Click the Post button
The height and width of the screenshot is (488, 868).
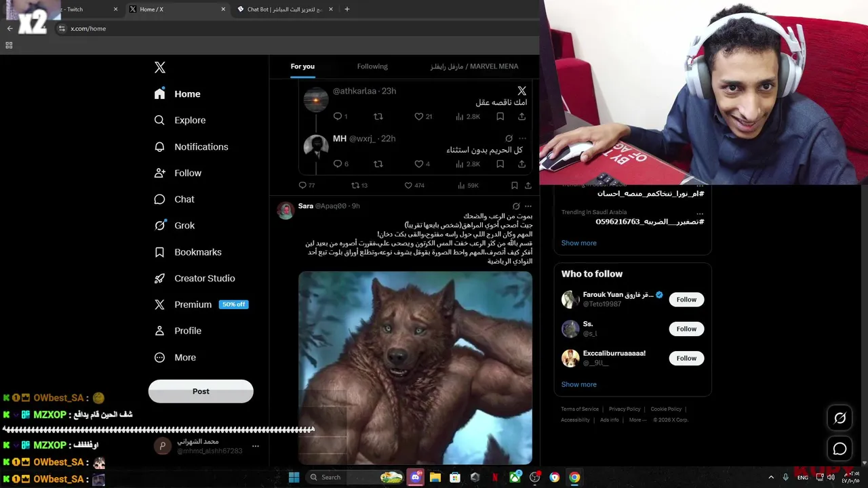click(x=201, y=391)
